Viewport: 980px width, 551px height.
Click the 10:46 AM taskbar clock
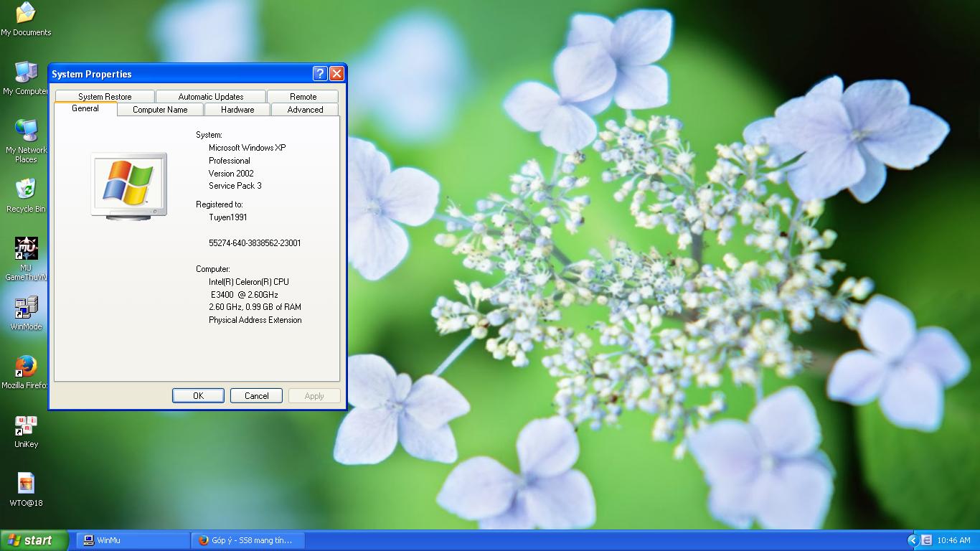click(x=953, y=540)
